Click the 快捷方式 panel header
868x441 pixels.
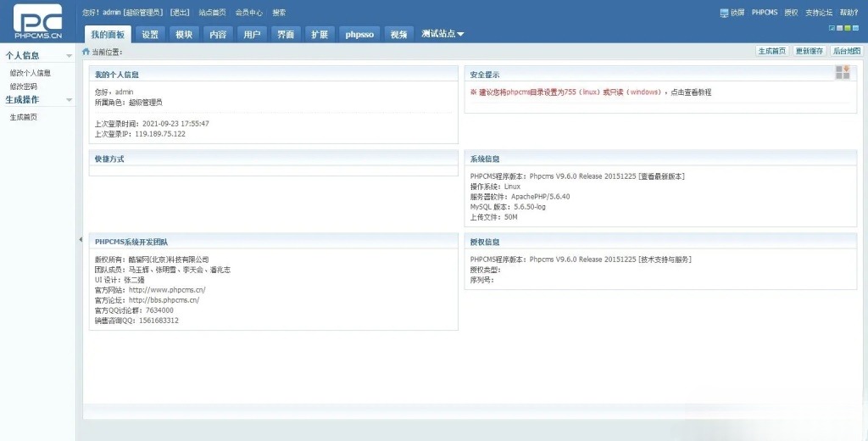click(x=274, y=159)
